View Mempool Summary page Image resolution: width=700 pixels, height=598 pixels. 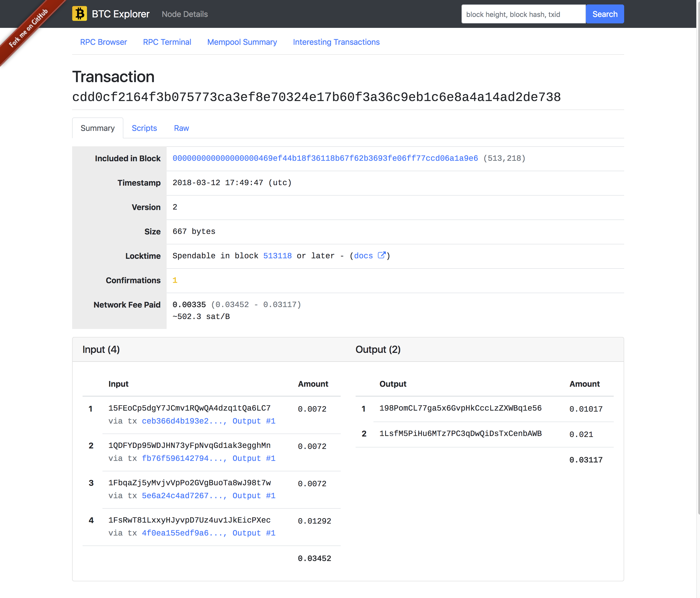click(242, 42)
